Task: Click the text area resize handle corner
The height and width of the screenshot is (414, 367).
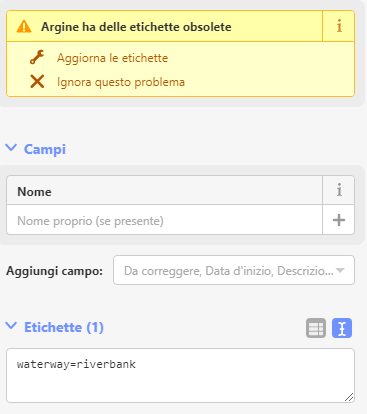Action: click(349, 397)
